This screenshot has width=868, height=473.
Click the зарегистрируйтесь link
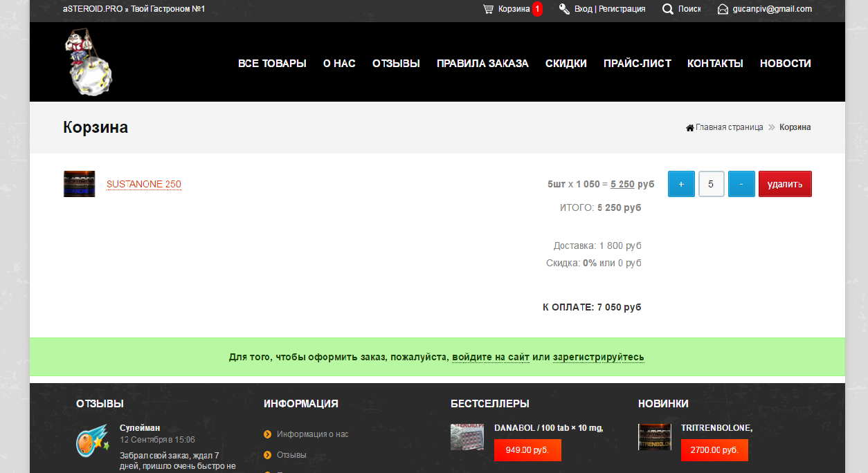[x=598, y=358]
